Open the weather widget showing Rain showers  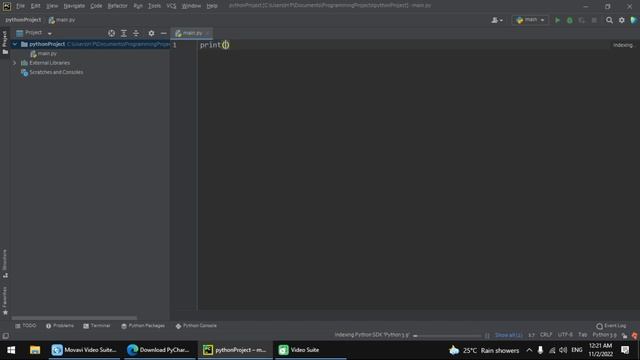tap(484, 350)
